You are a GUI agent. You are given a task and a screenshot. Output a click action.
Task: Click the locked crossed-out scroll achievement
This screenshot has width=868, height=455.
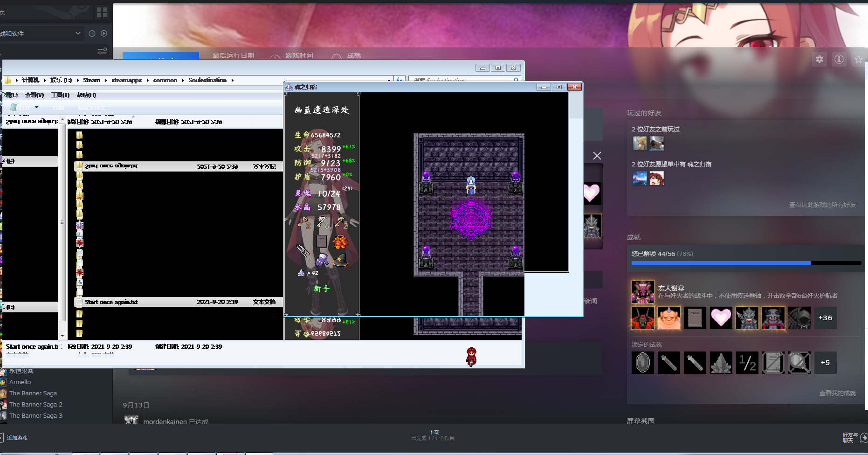(773, 363)
